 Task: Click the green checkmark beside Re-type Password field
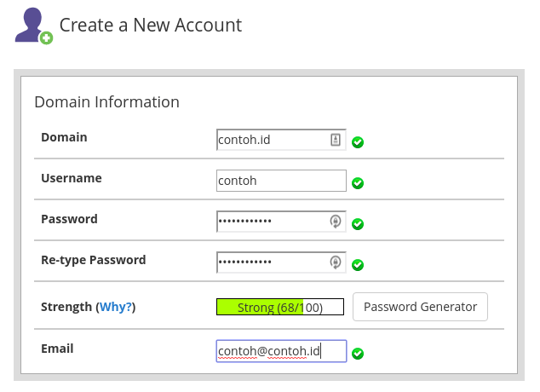click(358, 265)
